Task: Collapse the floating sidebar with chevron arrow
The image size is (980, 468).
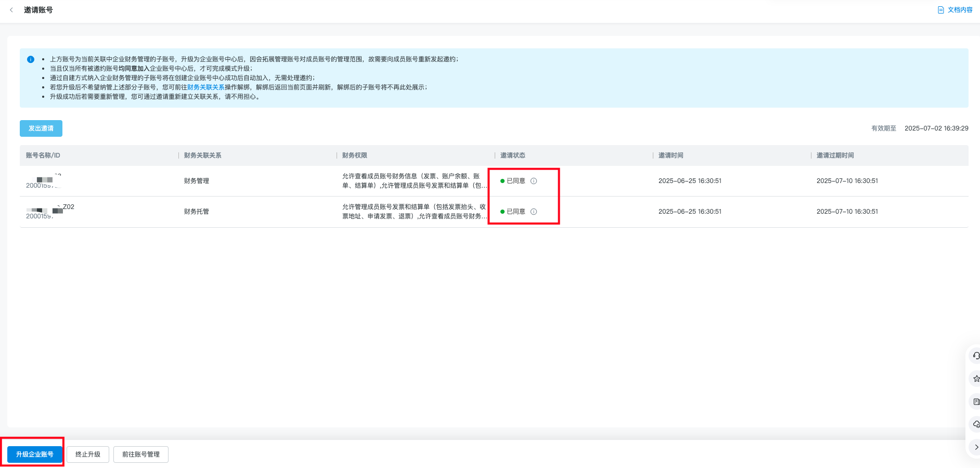Action: (x=976, y=447)
